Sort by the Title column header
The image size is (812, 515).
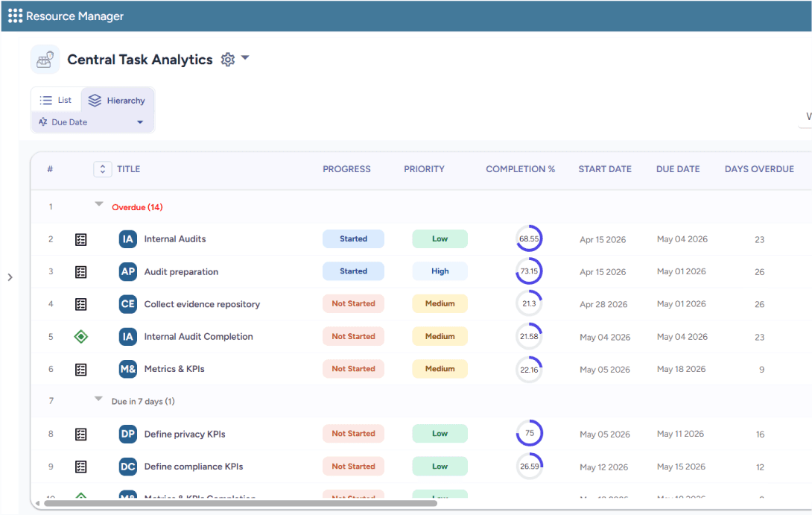128,169
